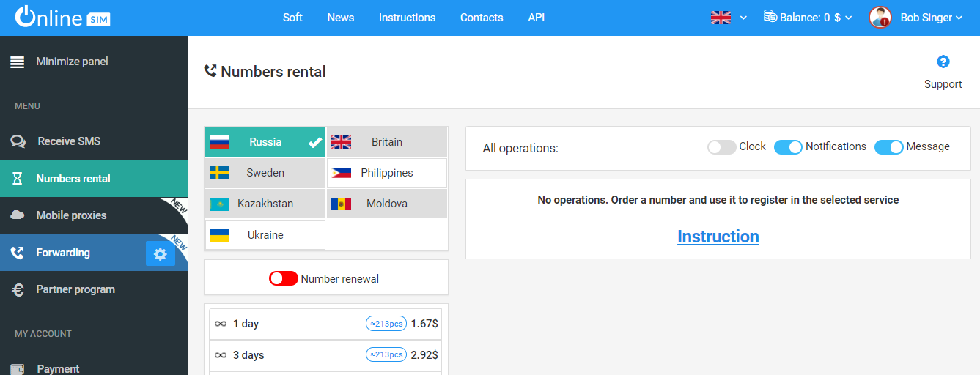Open the Instruction link
This screenshot has width=980, height=375.
point(718,237)
